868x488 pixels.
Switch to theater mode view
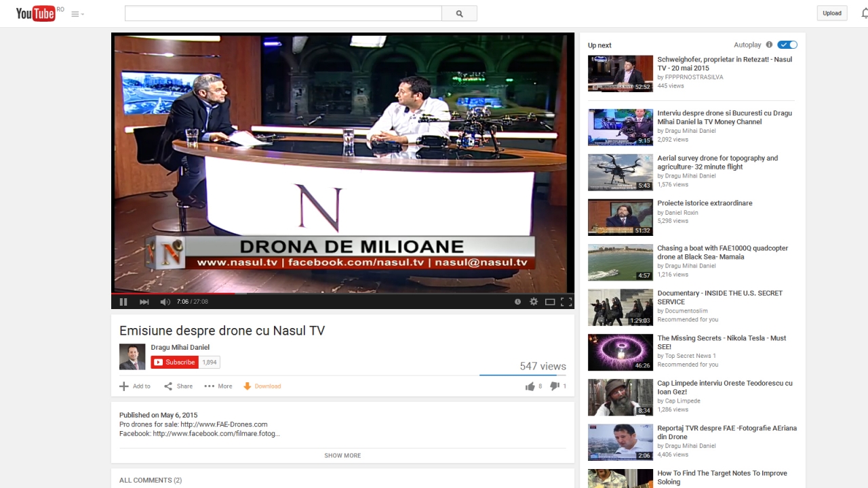[x=550, y=302]
